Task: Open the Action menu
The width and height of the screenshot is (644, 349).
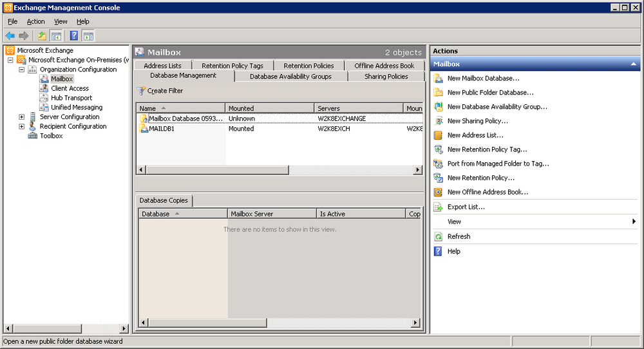Action: [x=35, y=21]
